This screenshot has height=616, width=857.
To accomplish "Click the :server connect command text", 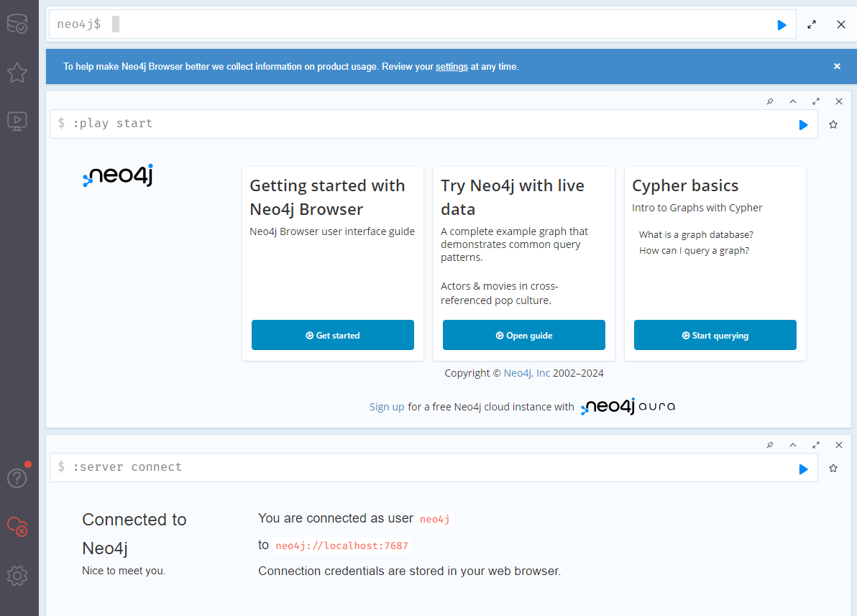I will click(127, 466).
